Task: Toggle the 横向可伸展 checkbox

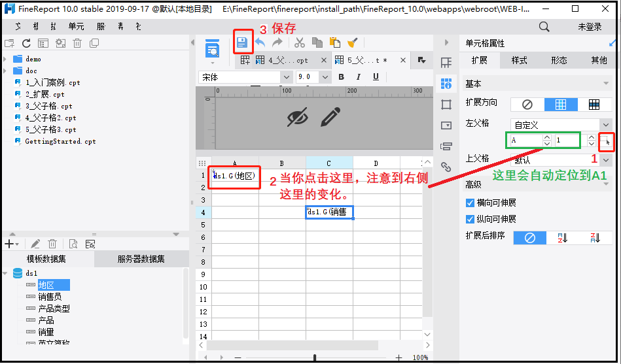Action: coord(470,203)
